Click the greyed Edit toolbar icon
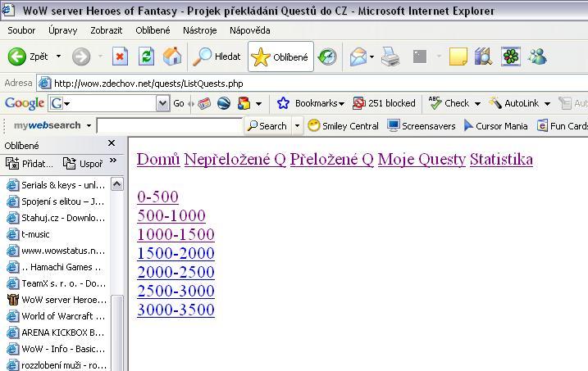Viewport: 588px width, 371px height. coord(420,57)
